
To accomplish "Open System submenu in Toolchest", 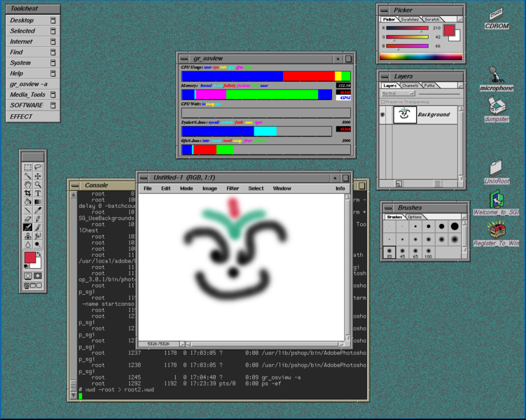I will click(33, 63).
